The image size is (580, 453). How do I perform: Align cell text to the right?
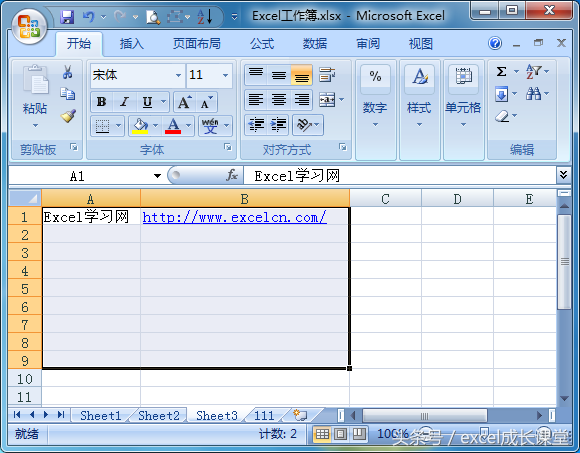[302, 99]
